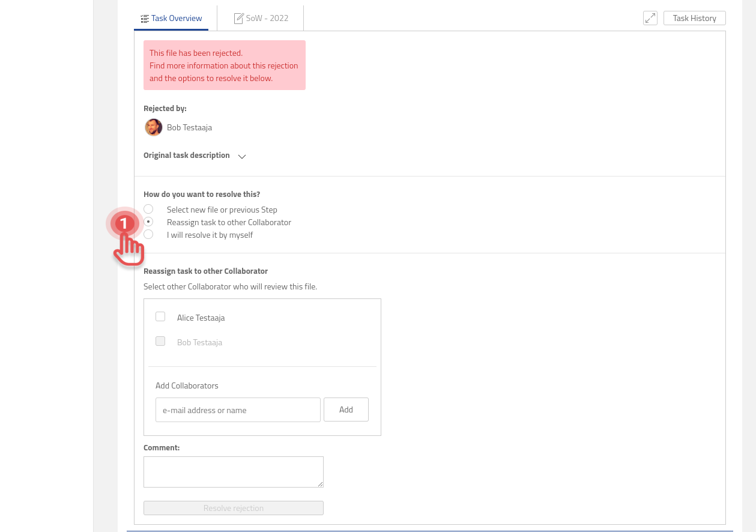Viewport: 756px width, 532px height.
Task: Click inside the Comment text box
Action: pyautogui.click(x=233, y=471)
